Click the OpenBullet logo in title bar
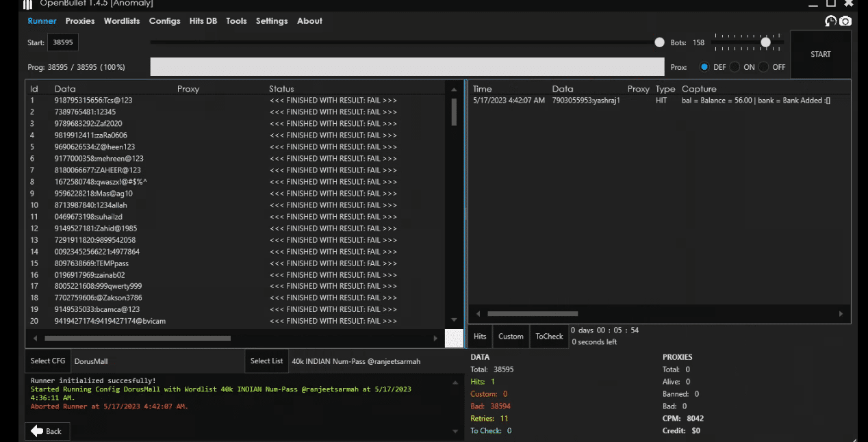Screen dimensions: 868x442 [x=28, y=3]
